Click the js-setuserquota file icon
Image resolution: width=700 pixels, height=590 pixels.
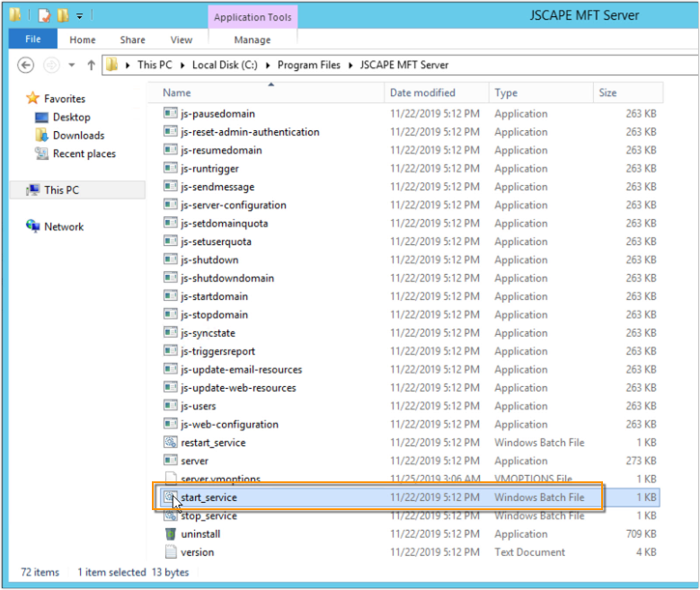pyautogui.click(x=170, y=241)
